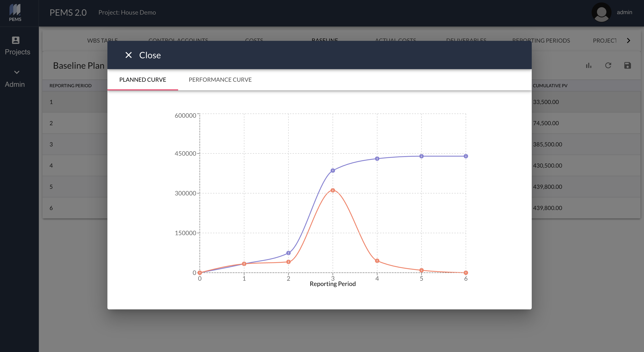Open the Reporting Periods tab
The width and height of the screenshot is (644, 352).
(x=541, y=40)
